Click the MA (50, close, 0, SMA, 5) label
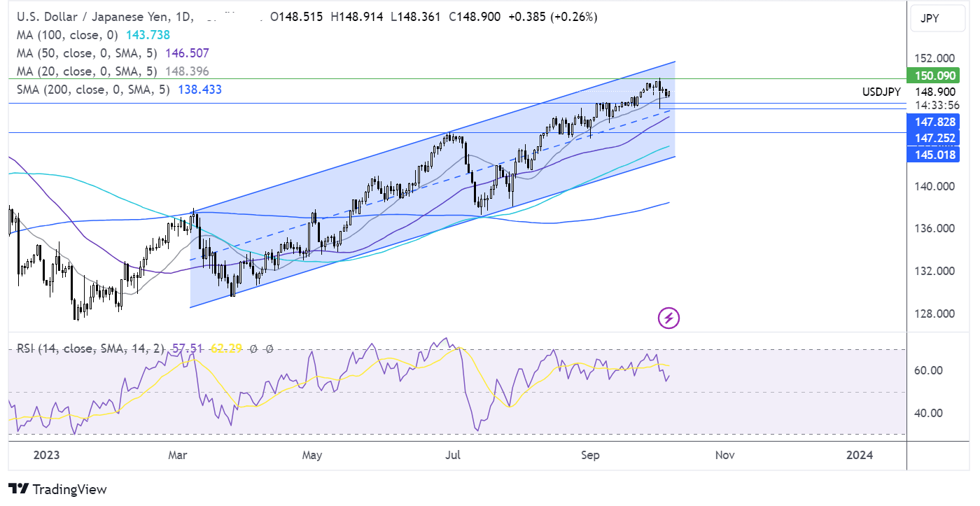The image size is (980, 506). [x=87, y=52]
